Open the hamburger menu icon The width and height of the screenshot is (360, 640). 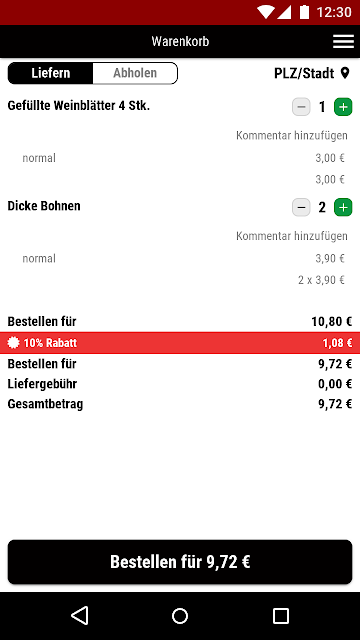tap(343, 41)
